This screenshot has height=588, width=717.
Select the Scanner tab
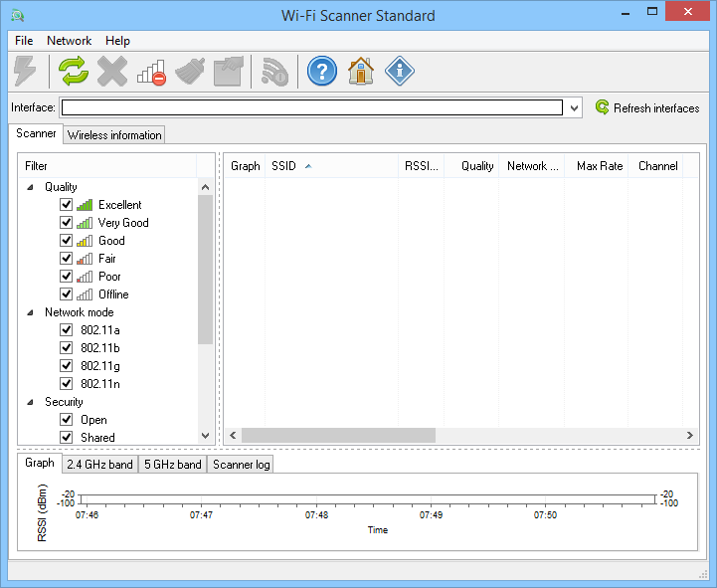36,133
